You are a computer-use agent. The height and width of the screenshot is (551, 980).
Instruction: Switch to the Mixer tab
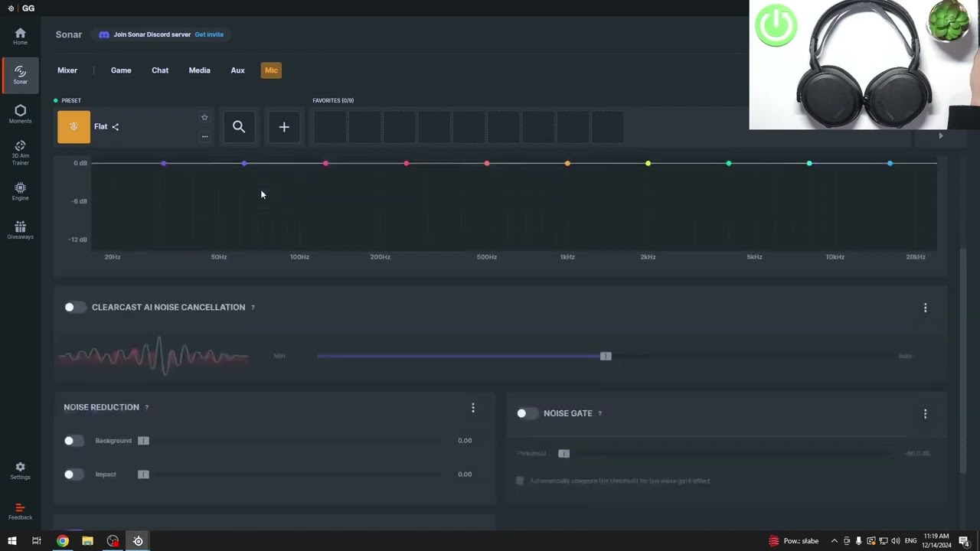coord(67,70)
